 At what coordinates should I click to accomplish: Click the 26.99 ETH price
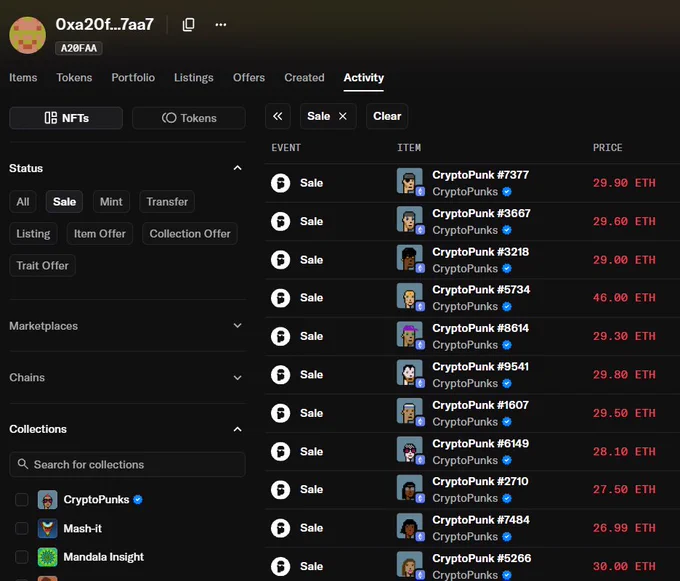point(624,528)
